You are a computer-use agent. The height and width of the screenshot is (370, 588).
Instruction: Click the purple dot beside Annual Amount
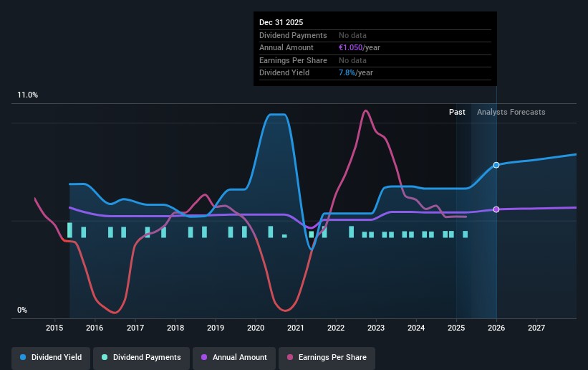(x=204, y=357)
